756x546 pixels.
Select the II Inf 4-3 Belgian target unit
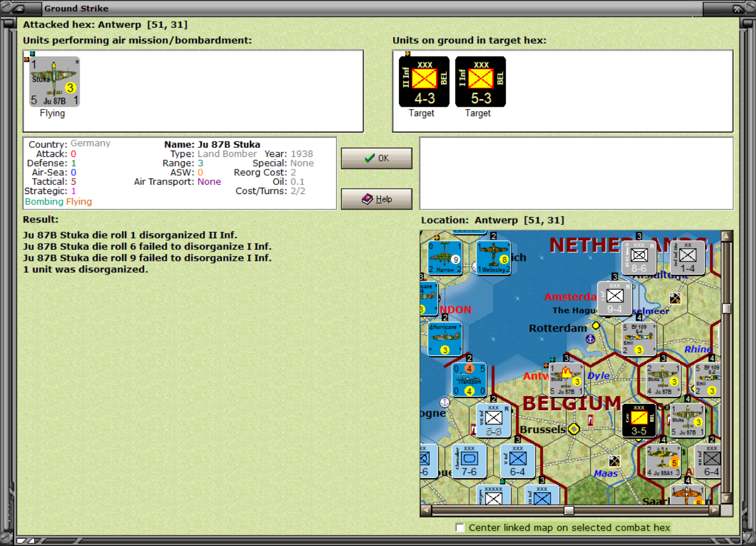point(424,82)
